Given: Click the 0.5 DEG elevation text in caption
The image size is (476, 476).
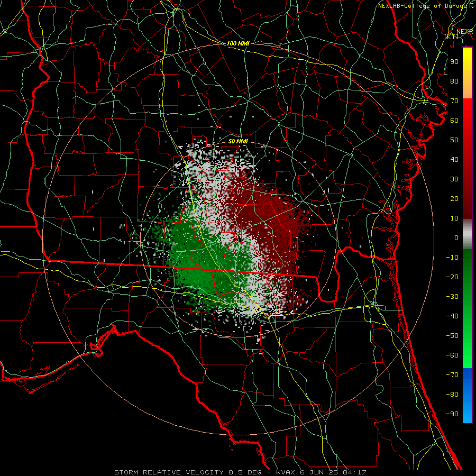Looking at the screenshot, I should pyautogui.click(x=249, y=472).
